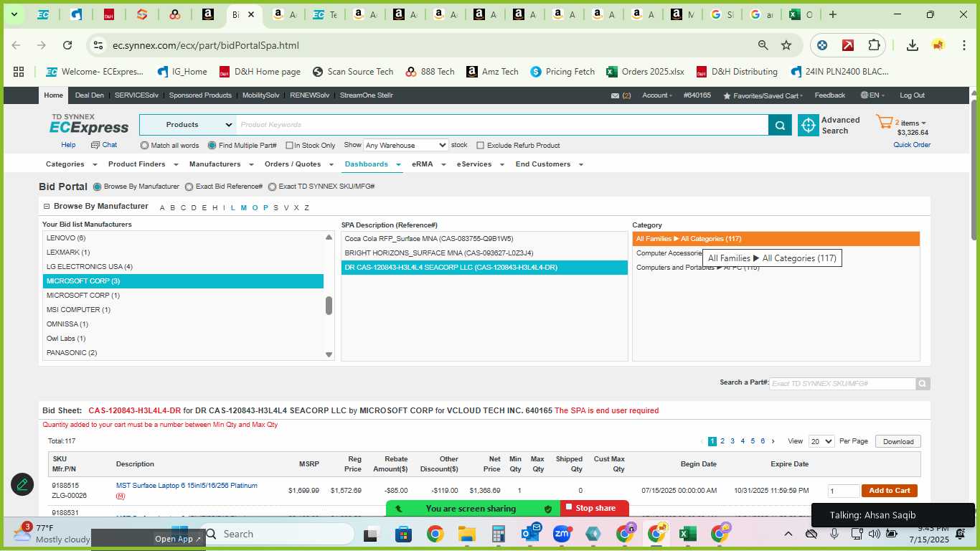Open the Any Warehouse dropdown

[x=406, y=145]
